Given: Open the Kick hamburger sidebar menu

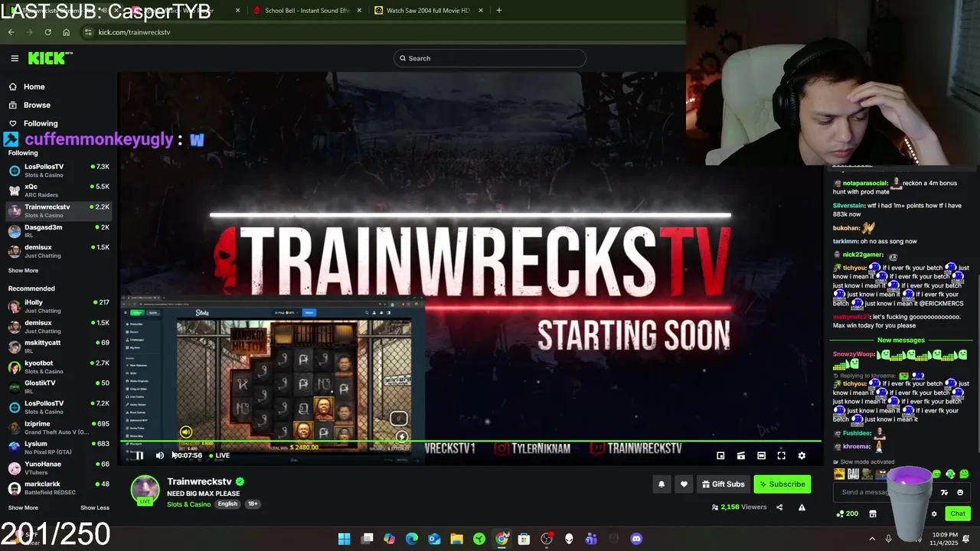Looking at the screenshot, I should coord(15,58).
